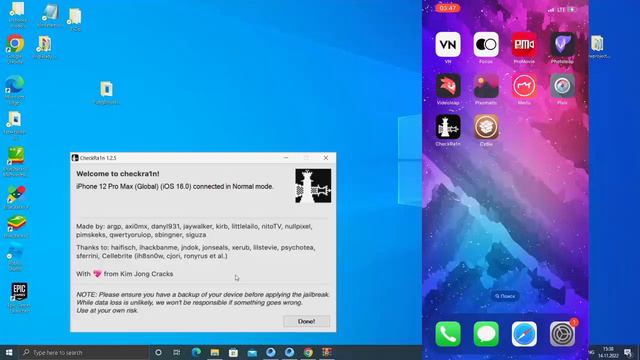Click the checkra1n chess logo image
Viewport: 640px width, 360px height.
pyautogui.click(x=313, y=186)
